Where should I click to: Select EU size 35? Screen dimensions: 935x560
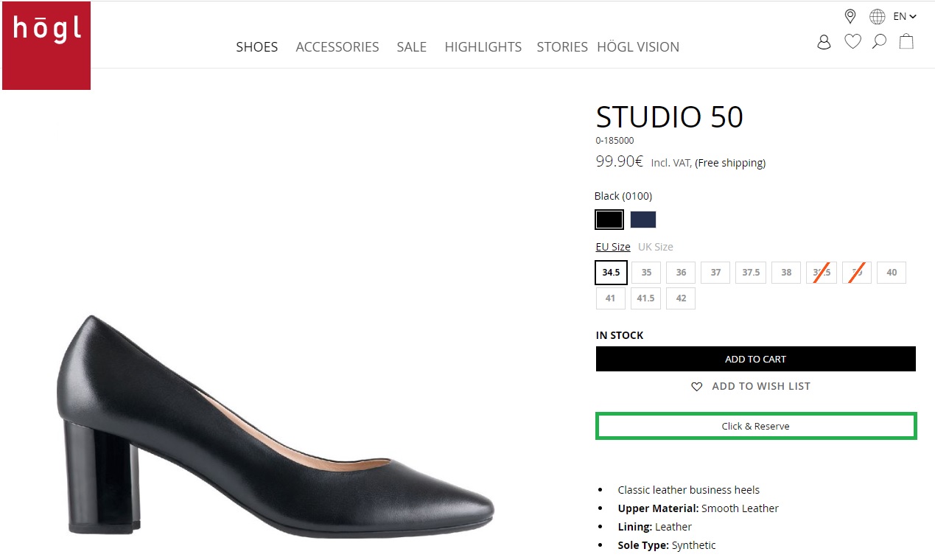tap(646, 273)
